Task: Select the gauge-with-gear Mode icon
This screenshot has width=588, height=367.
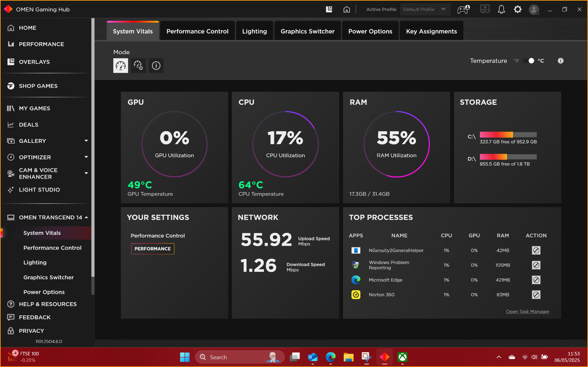Action: click(138, 65)
